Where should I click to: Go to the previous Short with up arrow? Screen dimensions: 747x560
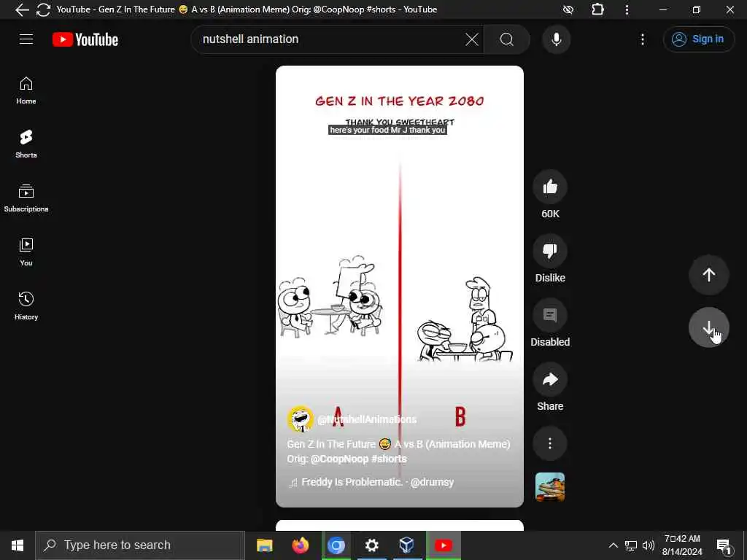pyautogui.click(x=708, y=275)
